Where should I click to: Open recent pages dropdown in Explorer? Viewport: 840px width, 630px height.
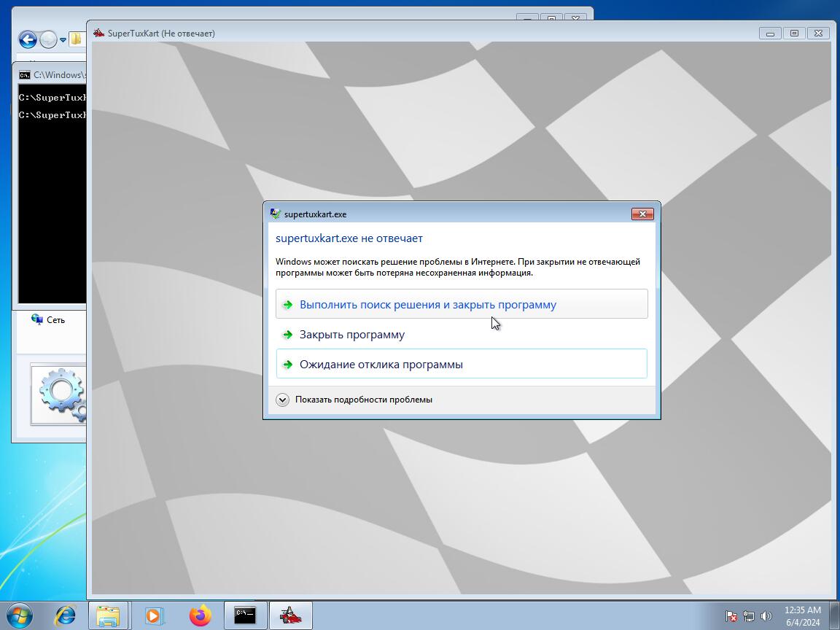tap(63, 39)
